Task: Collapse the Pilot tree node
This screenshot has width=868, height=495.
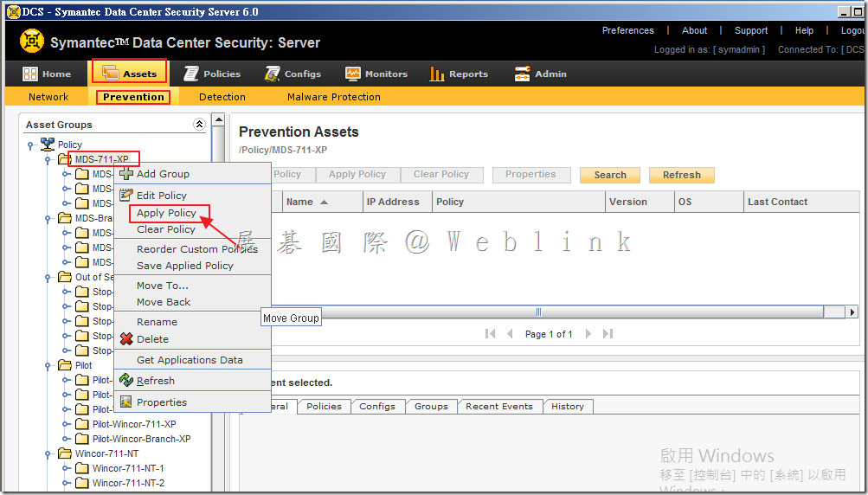Action: tap(48, 366)
